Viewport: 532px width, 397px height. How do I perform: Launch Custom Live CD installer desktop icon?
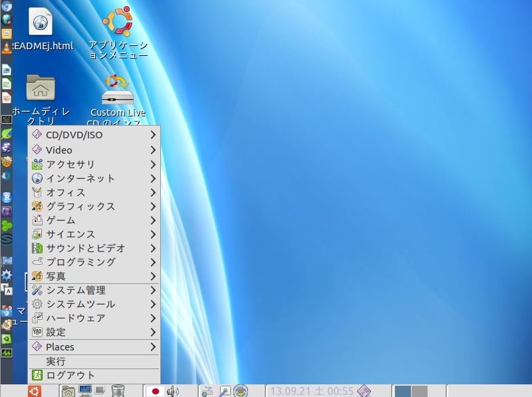click(x=118, y=100)
